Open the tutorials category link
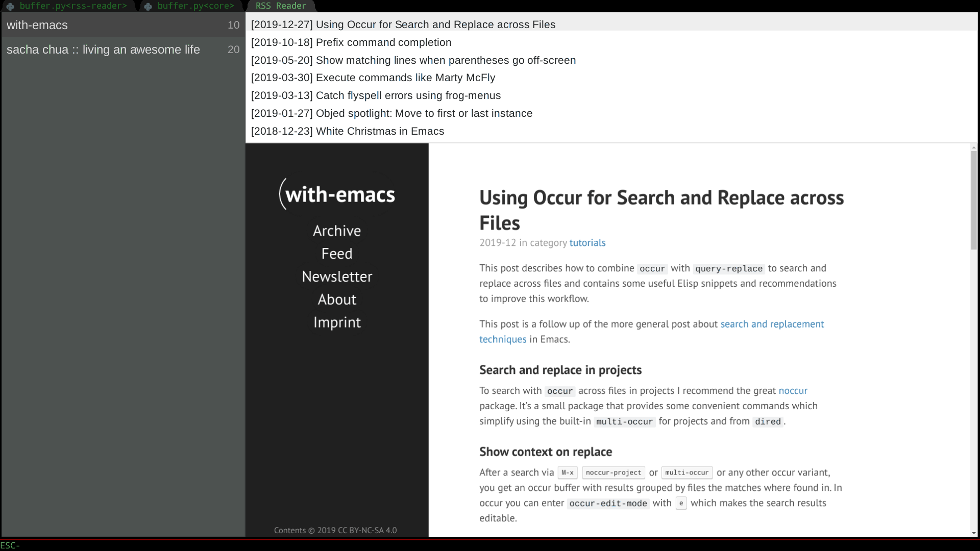Viewport: 980px width, 551px height. (587, 243)
